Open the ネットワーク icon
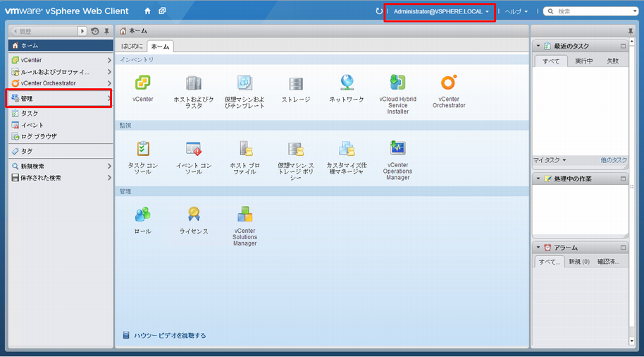Image resolution: width=644 pixels, height=357 pixels. point(347,83)
